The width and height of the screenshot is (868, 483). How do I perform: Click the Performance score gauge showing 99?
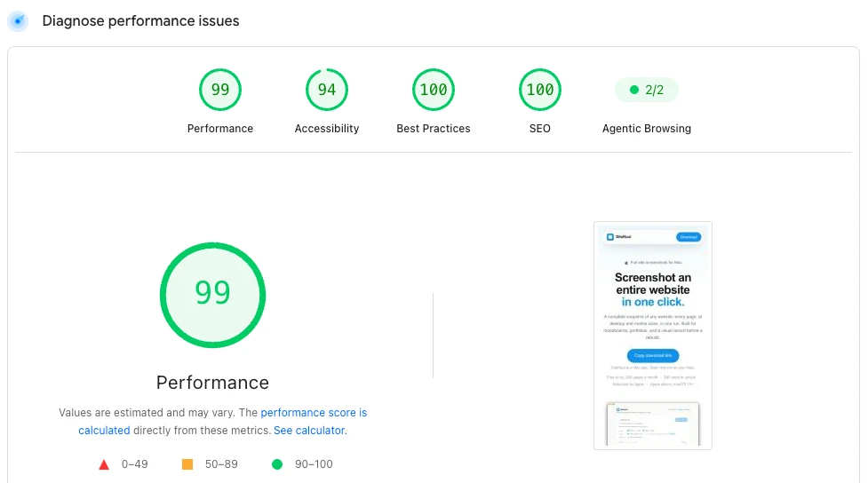(x=219, y=90)
